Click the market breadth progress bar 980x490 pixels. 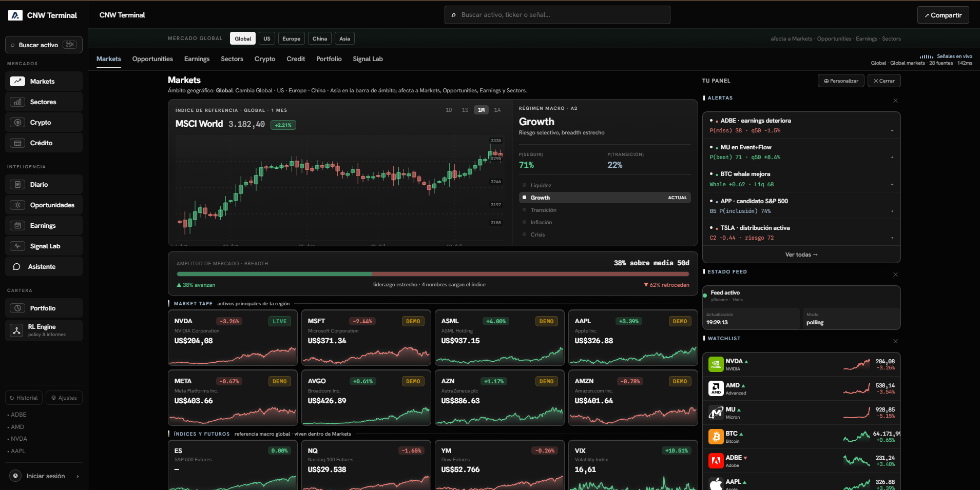point(433,274)
